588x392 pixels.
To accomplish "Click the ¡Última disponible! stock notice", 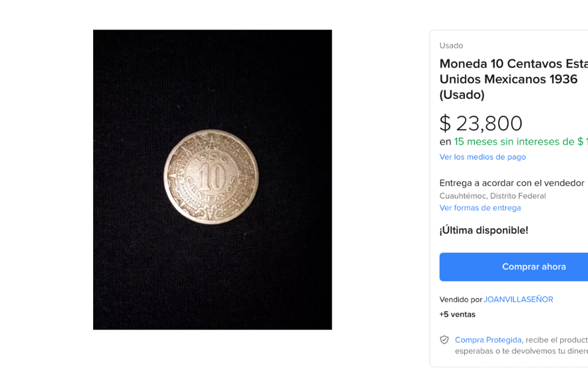I will pos(484,230).
